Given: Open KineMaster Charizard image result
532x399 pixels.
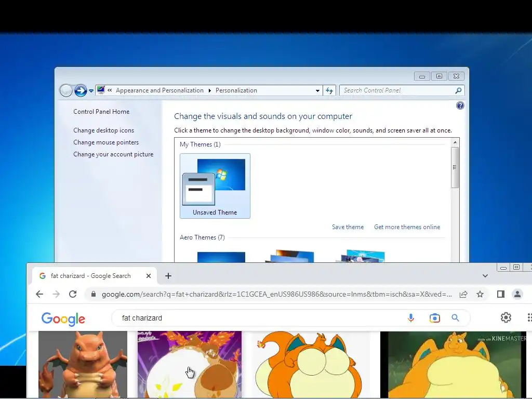Looking at the screenshot, I should pos(453,364).
